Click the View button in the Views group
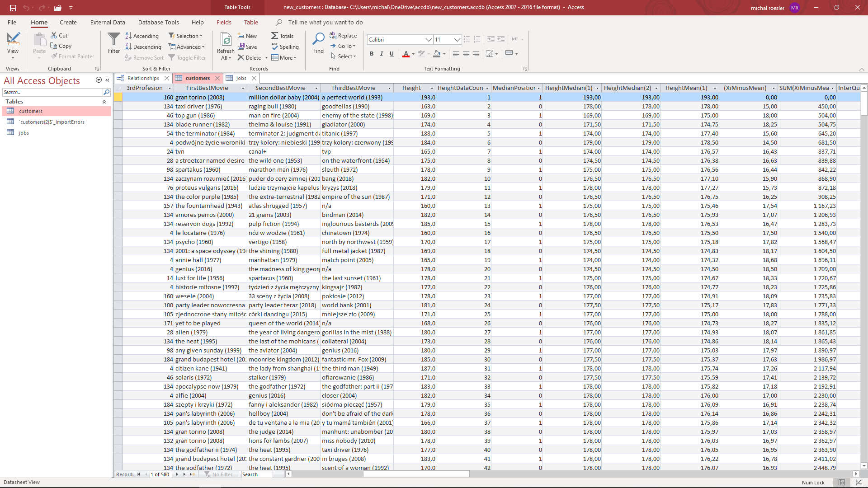This screenshot has width=868, height=488. click(x=13, y=45)
